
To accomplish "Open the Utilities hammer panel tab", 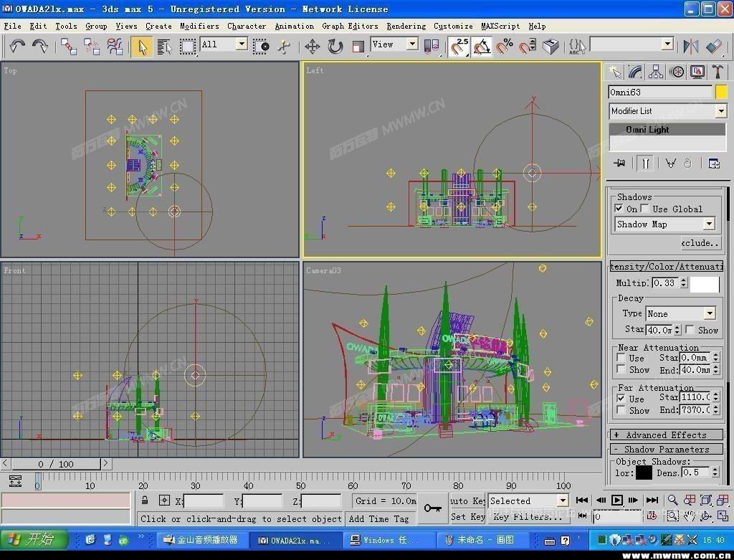I will click(718, 72).
